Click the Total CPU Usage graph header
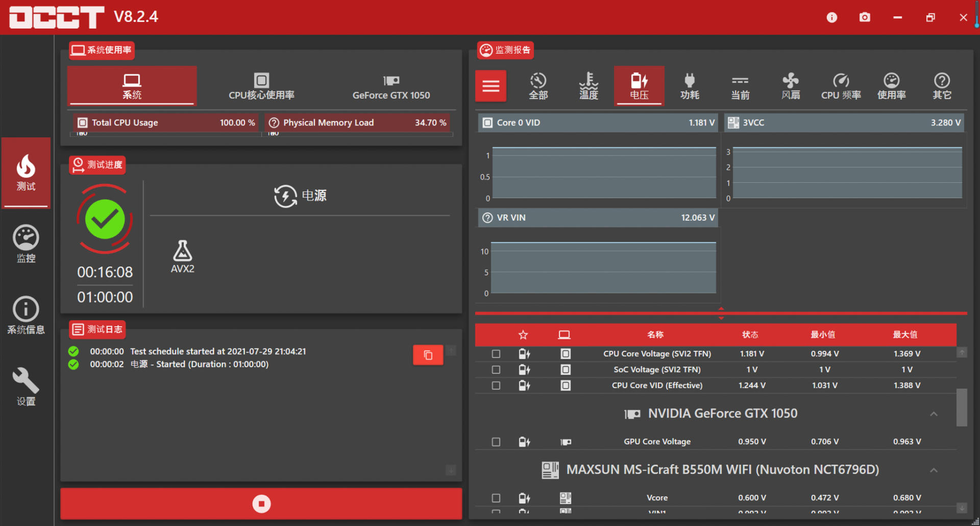This screenshot has width=980, height=526. point(165,123)
